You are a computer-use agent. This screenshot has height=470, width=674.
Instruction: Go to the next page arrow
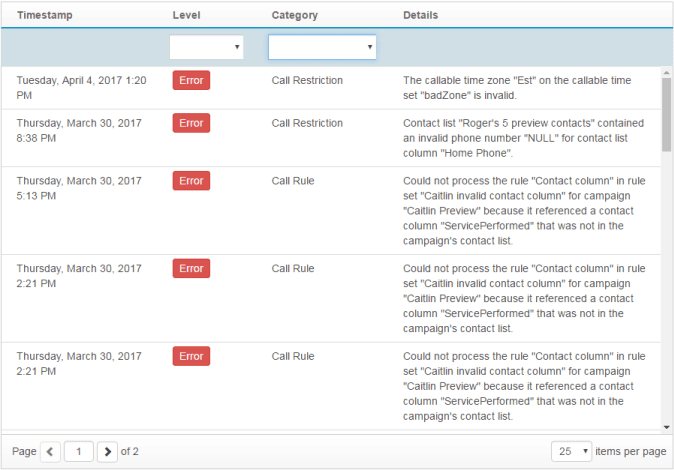(x=108, y=451)
